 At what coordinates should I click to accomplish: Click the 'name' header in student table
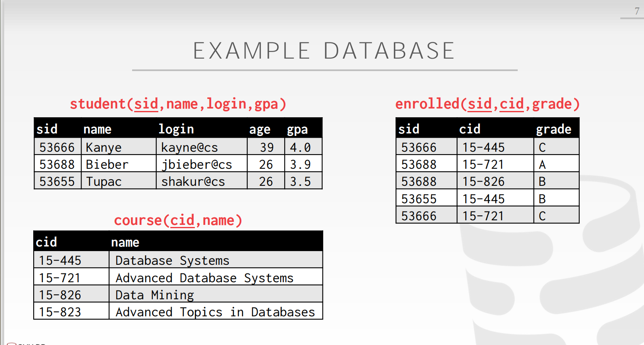tap(97, 129)
